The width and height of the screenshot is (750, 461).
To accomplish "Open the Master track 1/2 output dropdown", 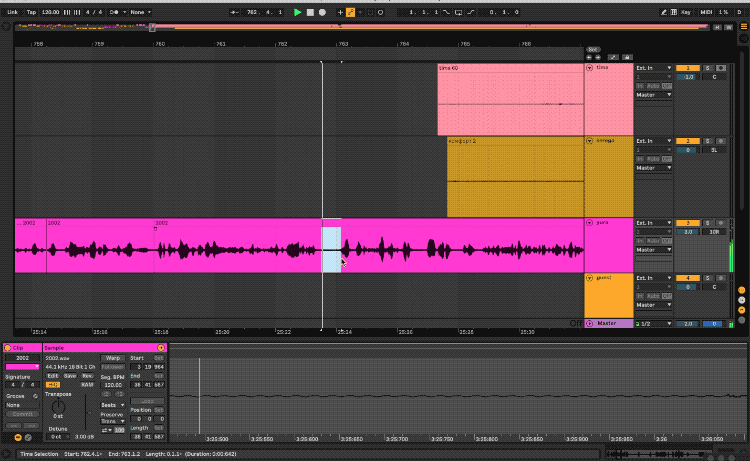I will pyautogui.click(x=653, y=324).
